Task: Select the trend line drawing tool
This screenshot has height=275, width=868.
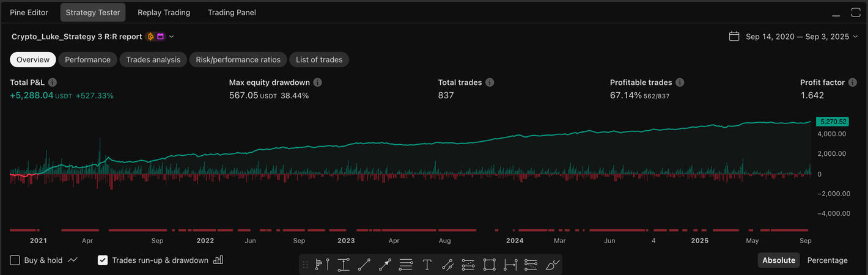Action: tap(364, 265)
